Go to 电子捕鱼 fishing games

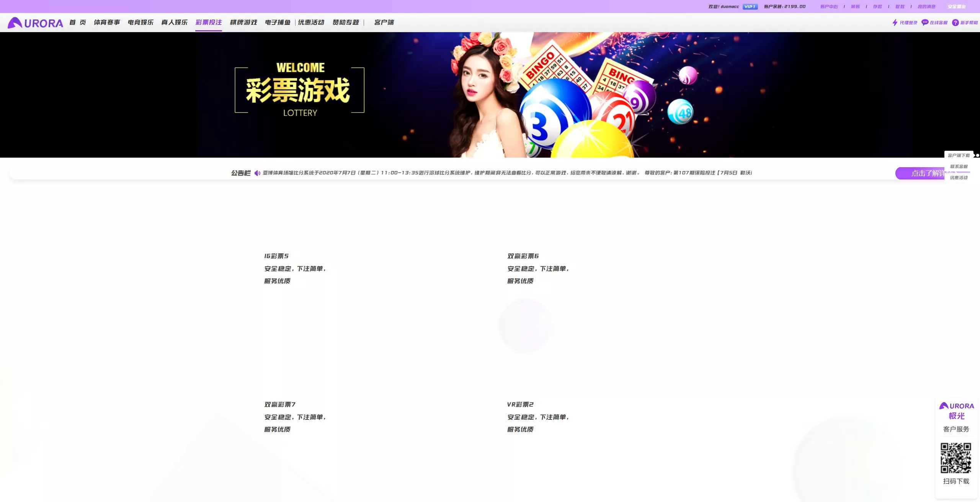tap(278, 22)
